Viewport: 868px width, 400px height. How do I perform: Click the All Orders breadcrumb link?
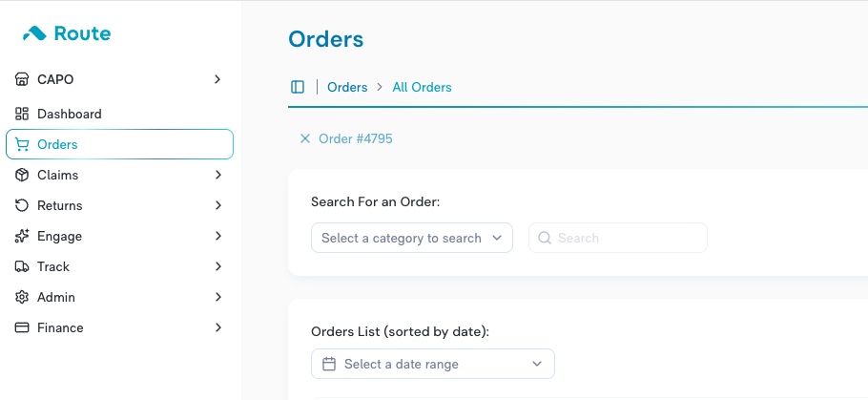coord(422,88)
